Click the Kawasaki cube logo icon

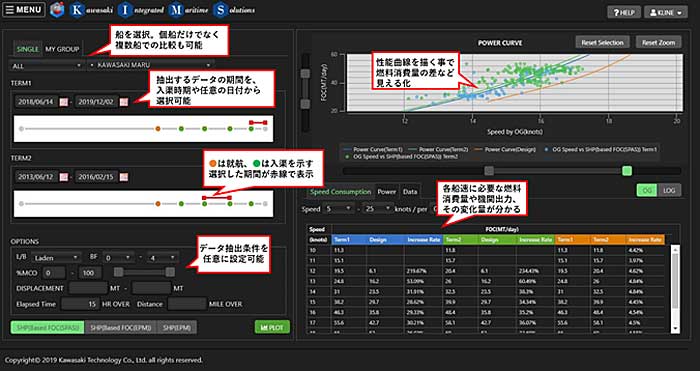(57, 10)
